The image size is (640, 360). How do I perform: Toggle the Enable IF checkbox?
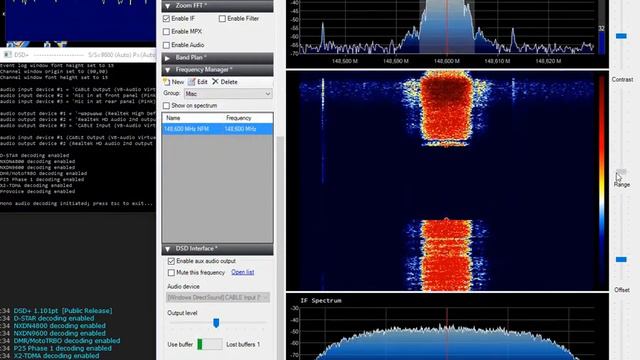[x=166, y=19]
